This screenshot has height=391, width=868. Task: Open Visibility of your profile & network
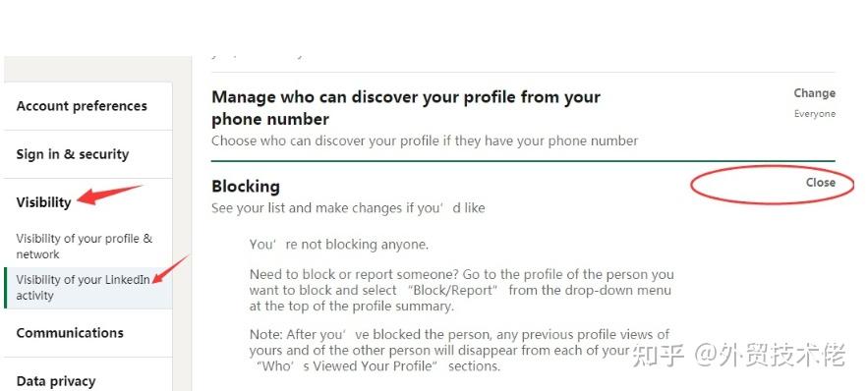pyautogui.click(x=85, y=247)
